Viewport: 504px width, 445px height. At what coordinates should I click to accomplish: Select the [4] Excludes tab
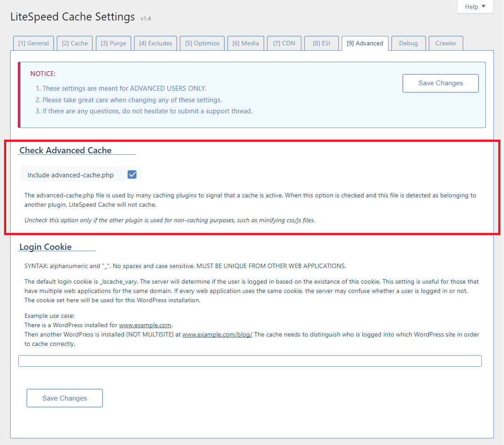click(x=156, y=43)
